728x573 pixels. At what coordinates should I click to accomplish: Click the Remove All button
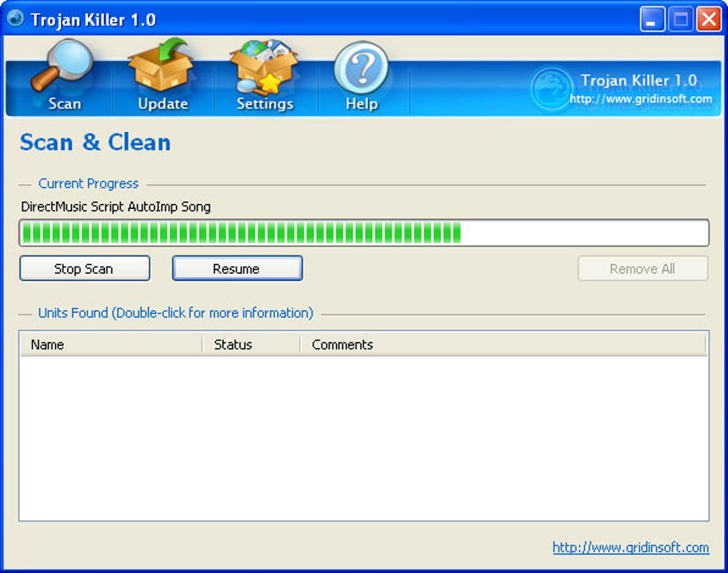pos(642,268)
